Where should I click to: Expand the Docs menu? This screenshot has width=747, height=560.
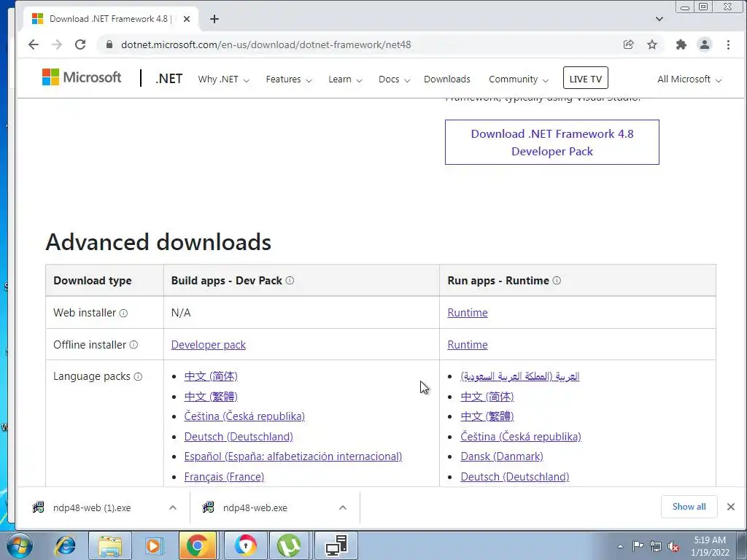point(394,79)
